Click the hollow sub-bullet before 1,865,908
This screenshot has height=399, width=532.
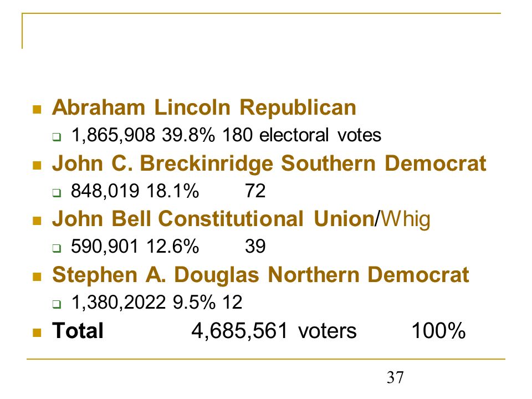pyautogui.click(x=57, y=137)
